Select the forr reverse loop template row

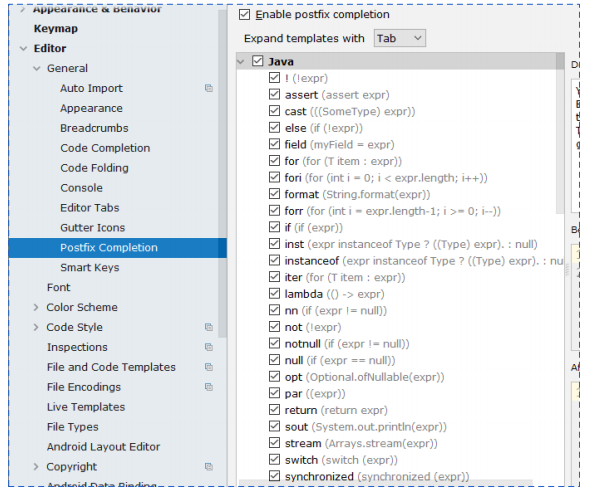click(x=393, y=211)
